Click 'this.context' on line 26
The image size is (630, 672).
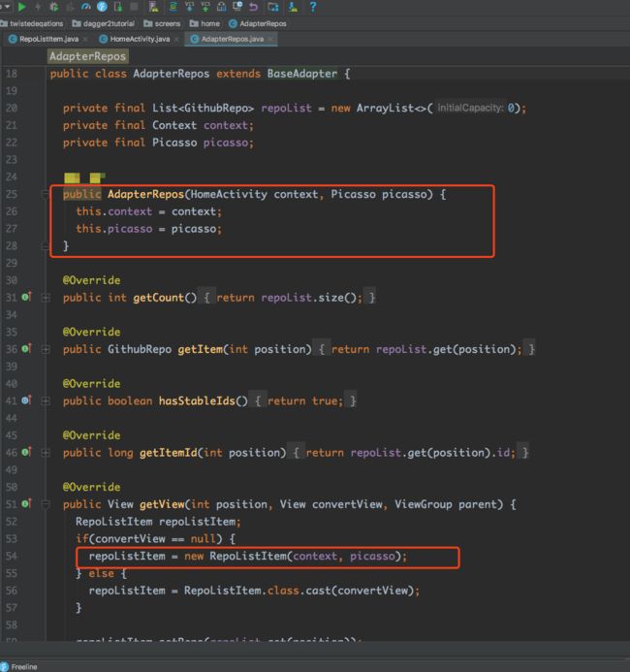(114, 211)
